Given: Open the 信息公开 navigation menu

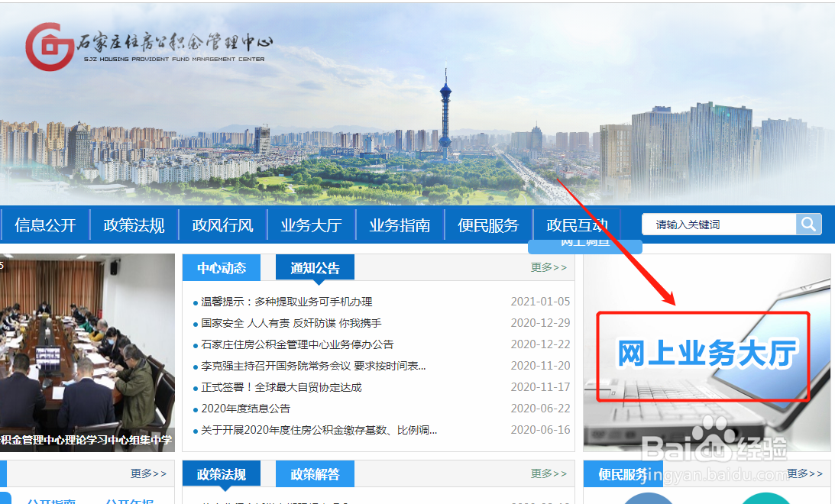Looking at the screenshot, I should 45,224.
